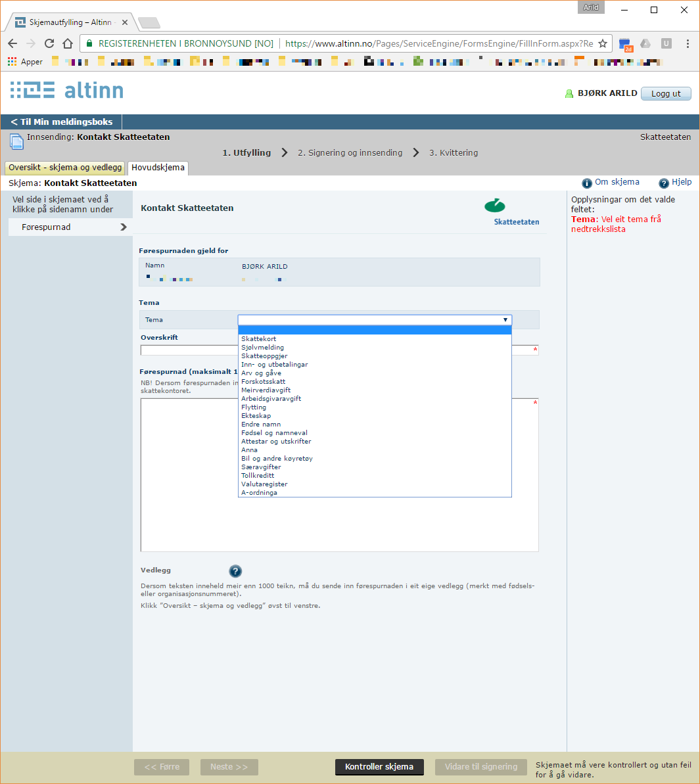Select Bil og andre køyretøy option
The width and height of the screenshot is (700, 784).
277,459
